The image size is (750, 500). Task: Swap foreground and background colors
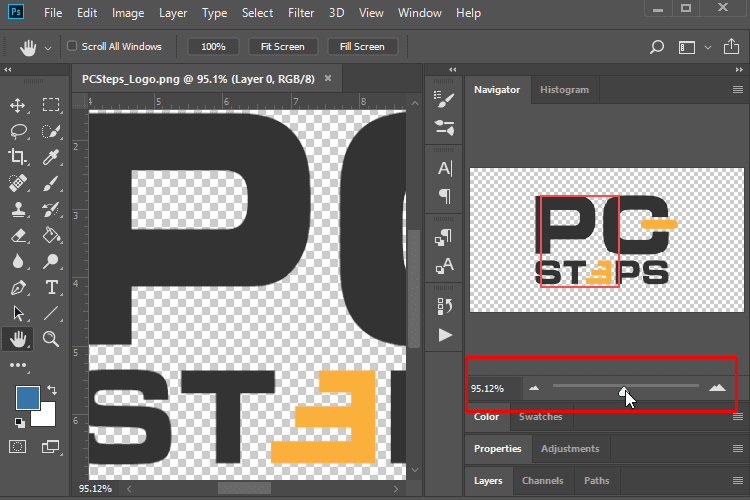52,390
